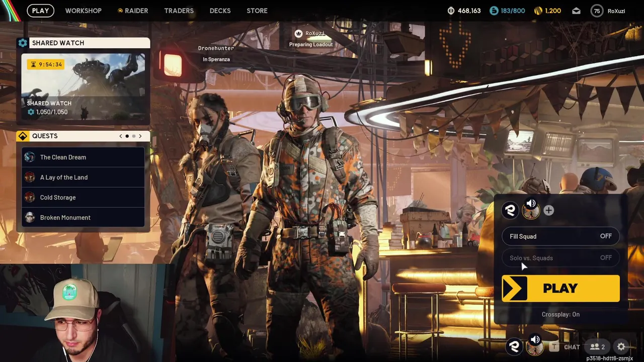Mute squadmate via speaker icon in panel
644x362 pixels.
click(x=531, y=204)
